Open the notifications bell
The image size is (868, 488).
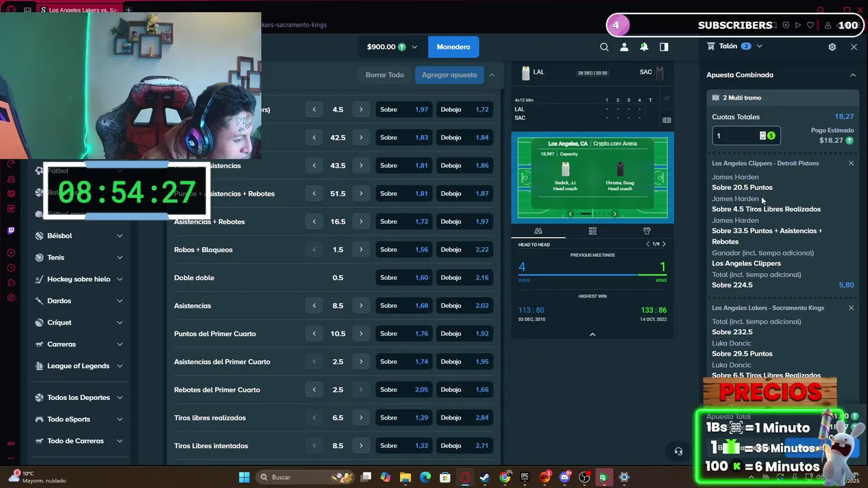coord(644,47)
